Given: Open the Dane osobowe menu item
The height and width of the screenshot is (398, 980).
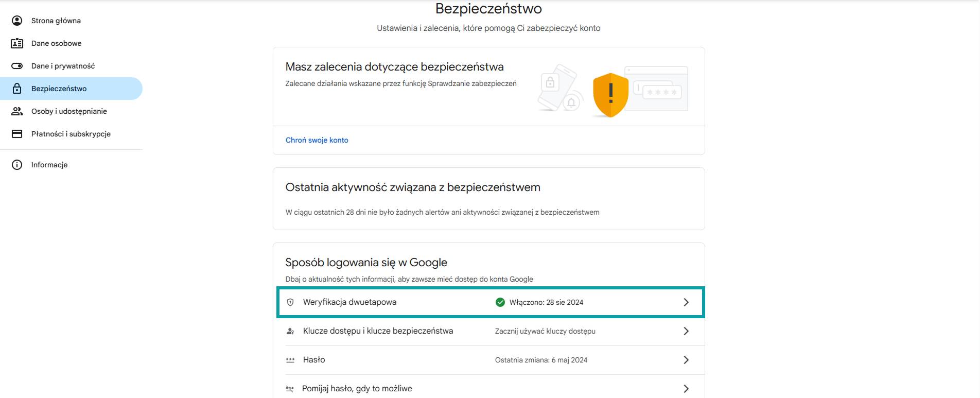Looking at the screenshot, I should [57, 43].
